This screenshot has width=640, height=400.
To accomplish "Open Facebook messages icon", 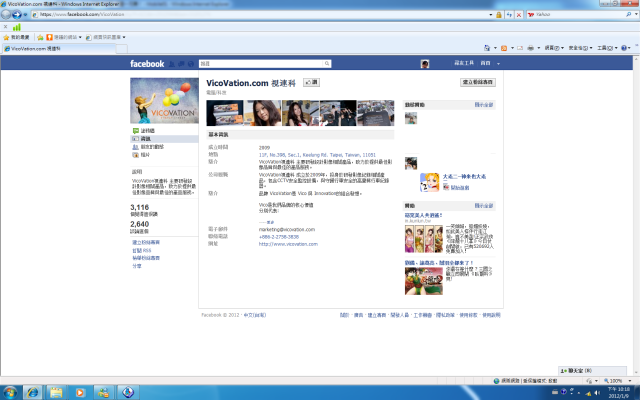I will pos(181,64).
